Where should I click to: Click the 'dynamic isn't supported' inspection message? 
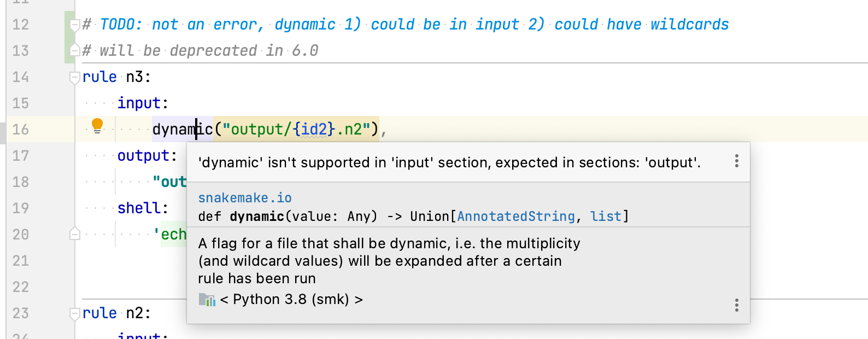point(448,162)
